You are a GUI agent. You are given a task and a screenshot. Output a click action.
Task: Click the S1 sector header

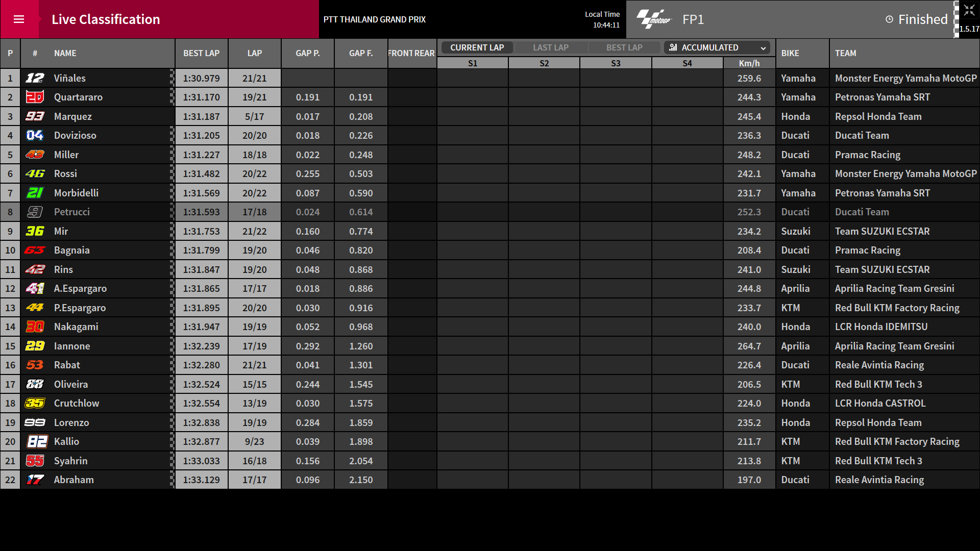tap(473, 63)
